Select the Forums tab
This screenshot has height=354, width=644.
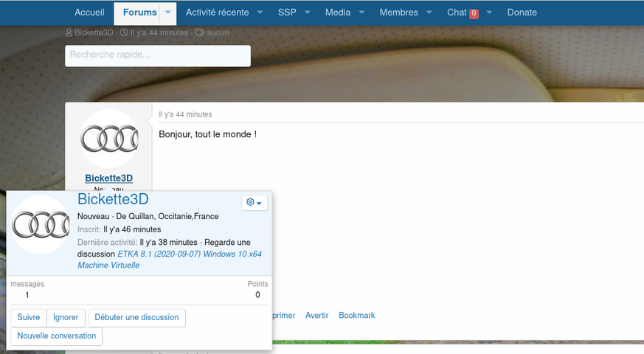point(139,13)
